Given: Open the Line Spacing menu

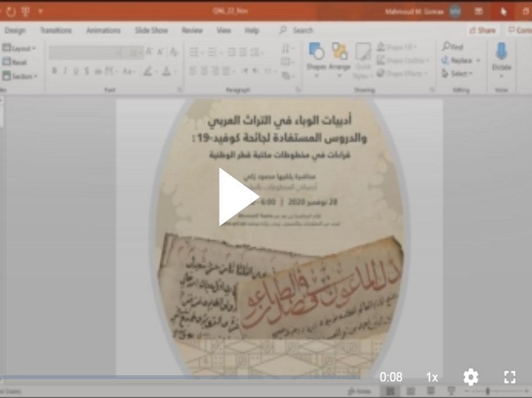Looking at the screenshot, I should (257, 52).
